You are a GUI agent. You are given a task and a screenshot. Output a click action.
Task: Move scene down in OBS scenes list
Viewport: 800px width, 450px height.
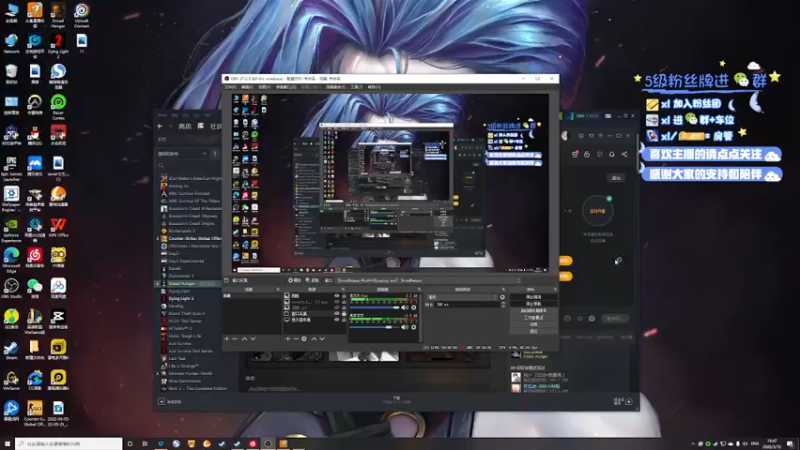(x=253, y=339)
